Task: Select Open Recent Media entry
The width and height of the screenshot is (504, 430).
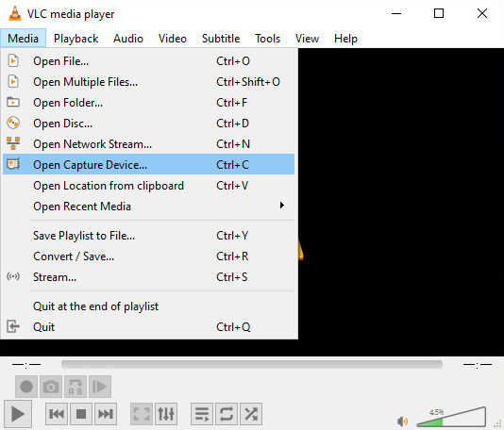Action: coord(148,206)
